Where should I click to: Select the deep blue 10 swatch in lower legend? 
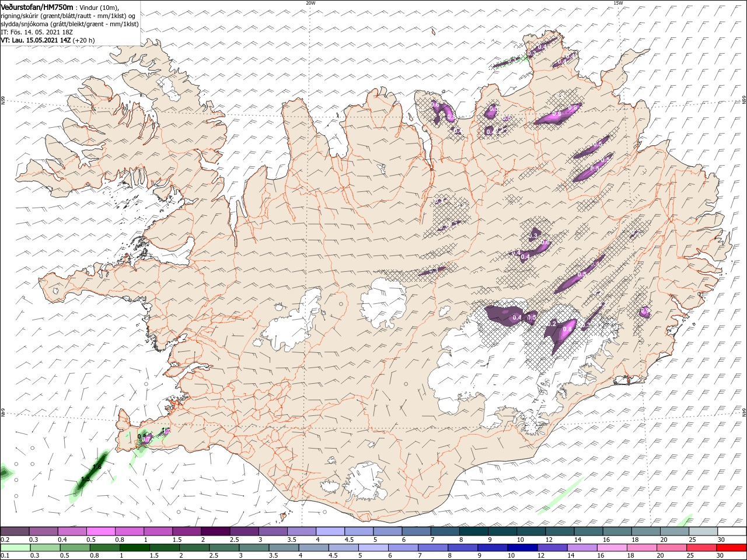522,548
